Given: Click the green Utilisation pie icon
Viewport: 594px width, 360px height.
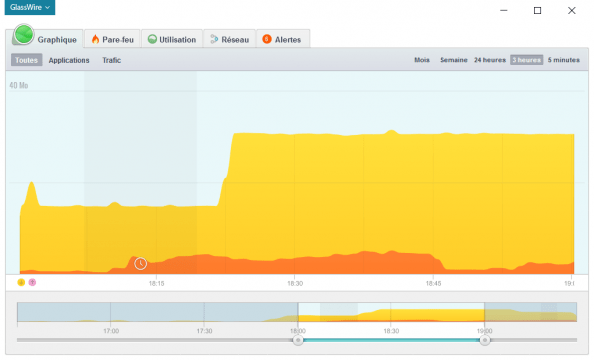Looking at the screenshot, I should [x=152, y=39].
